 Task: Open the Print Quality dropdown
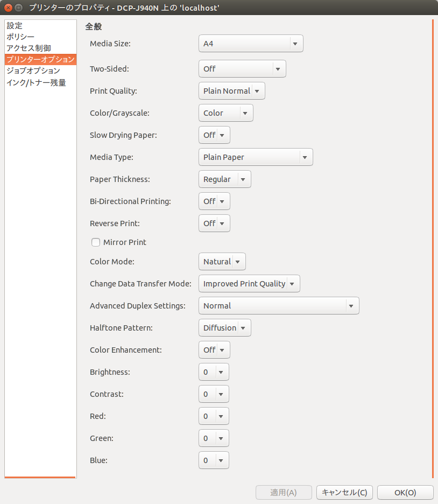pyautogui.click(x=231, y=91)
